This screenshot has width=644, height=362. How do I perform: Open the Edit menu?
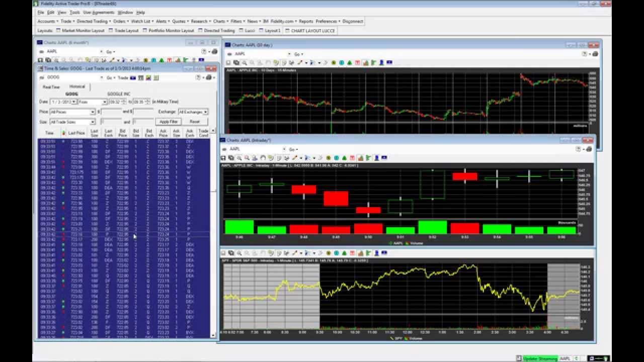(51, 12)
